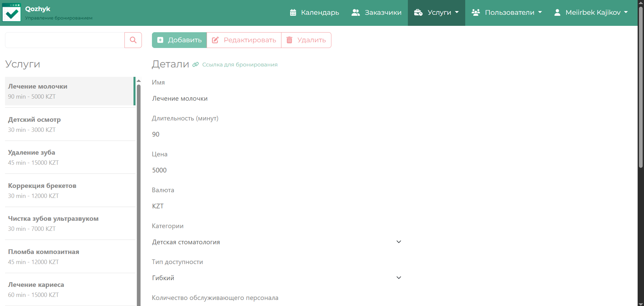Open the Услуги dropdown menu
Image resolution: width=644 pixels, height=306 pixels.
pos(436,13)
